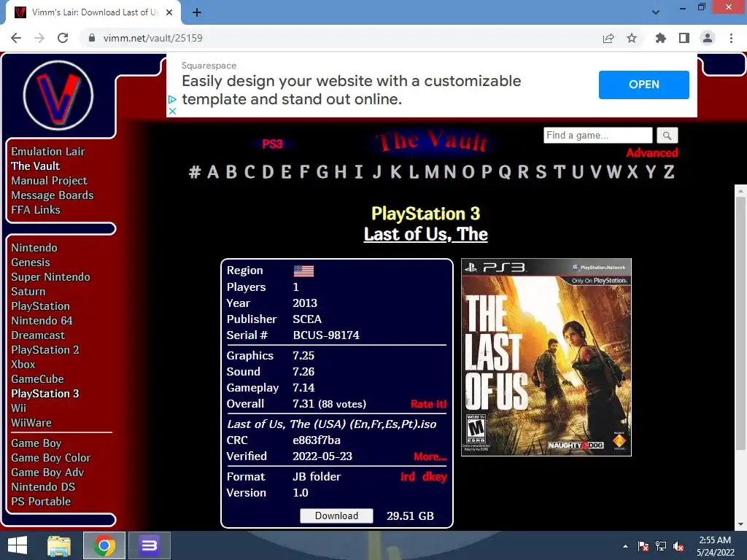
Task: Show hidden system tray icons
Action: click(625, 546)
